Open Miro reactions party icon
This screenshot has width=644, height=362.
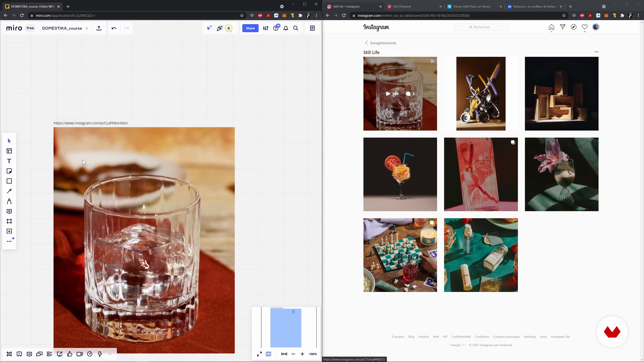pos(220,28)
